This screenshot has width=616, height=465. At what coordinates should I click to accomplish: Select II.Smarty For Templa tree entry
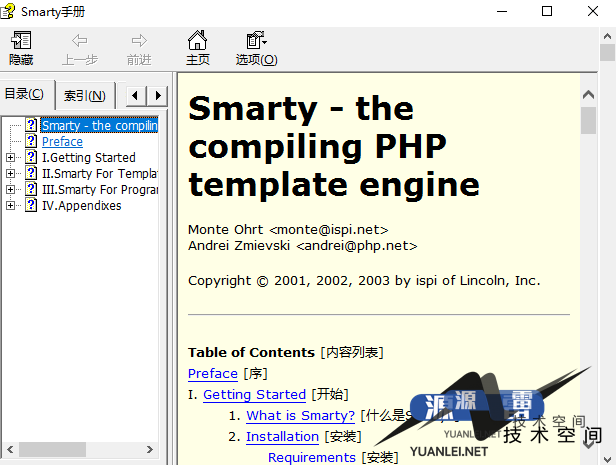point(100,174)
